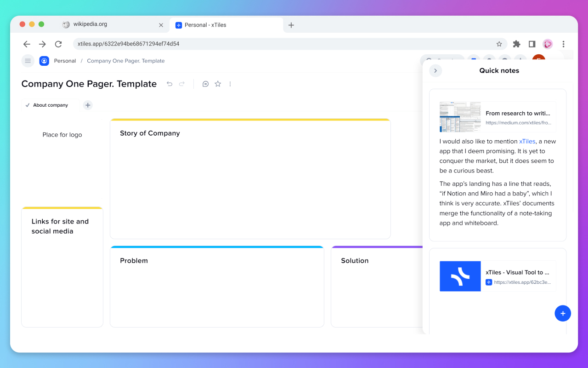The width and height of the screenshot is (588, 368).
Task: Click inside the Story of Company tile
Action: 250,179
